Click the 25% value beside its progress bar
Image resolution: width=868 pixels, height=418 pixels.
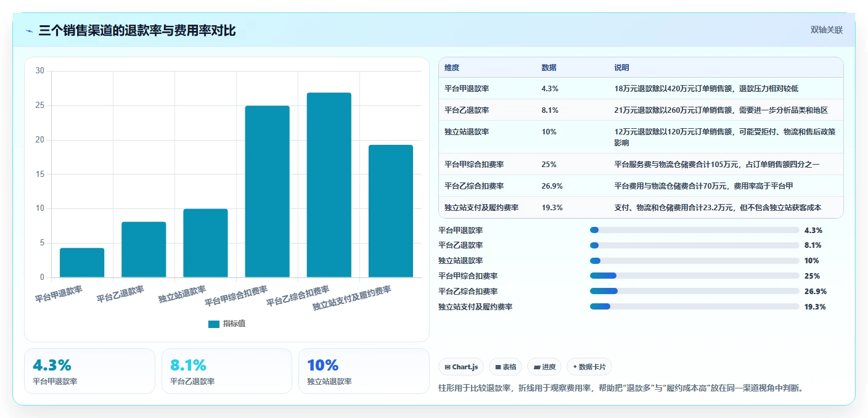click(813, 276)
